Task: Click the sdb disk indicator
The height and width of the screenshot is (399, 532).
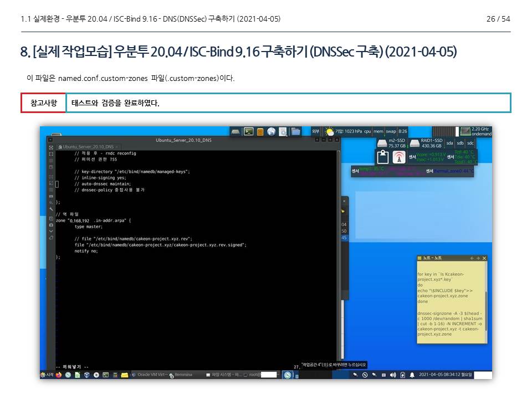Action: pos(460,143)
